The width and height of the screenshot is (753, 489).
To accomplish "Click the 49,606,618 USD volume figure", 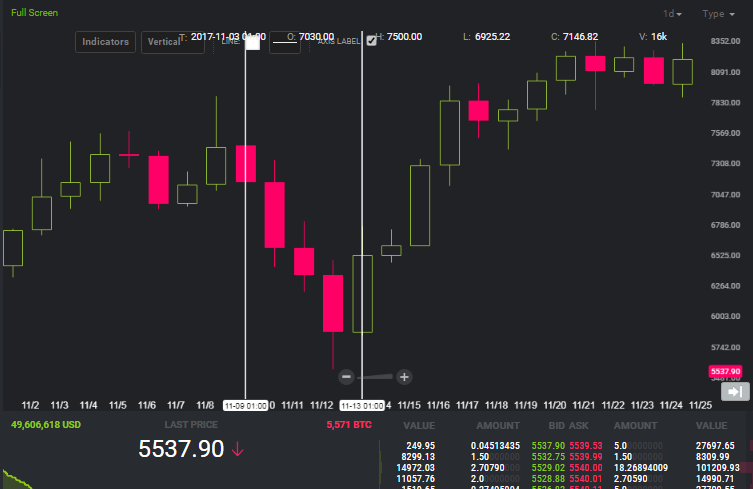I will (x=46, y=425).
